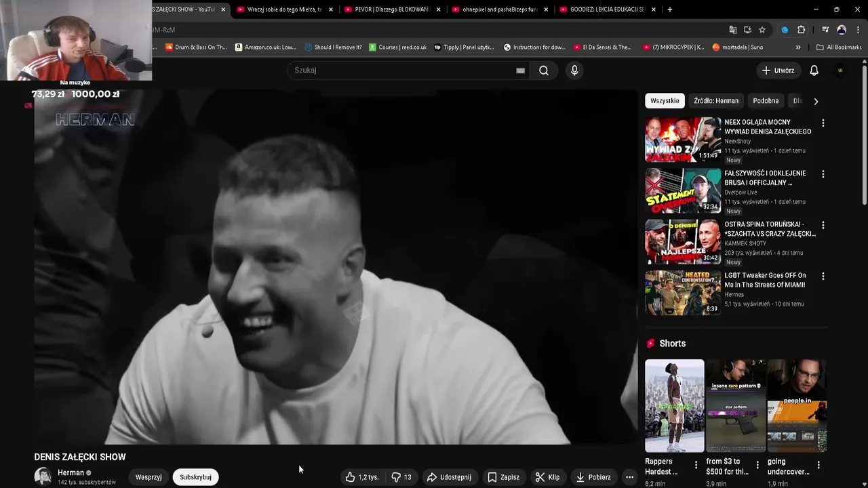
Task: Open the All Bookmarks folder
Action: (x=839, y=47)
